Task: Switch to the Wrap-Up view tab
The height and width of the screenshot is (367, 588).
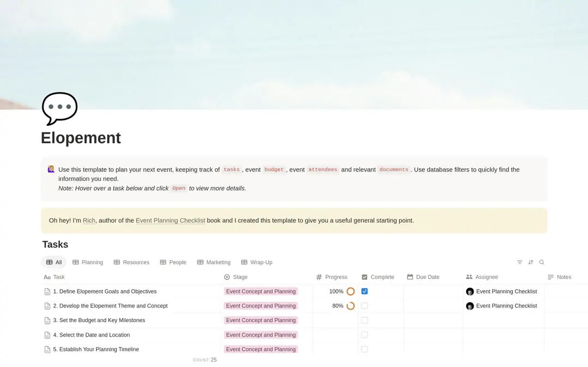Action: pos(257,262)
